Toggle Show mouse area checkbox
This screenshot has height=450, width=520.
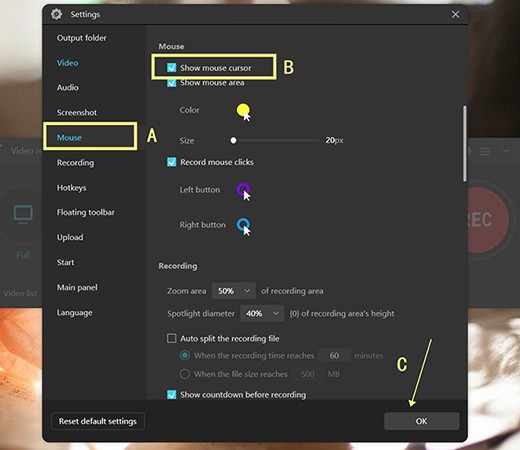[x=171, y=83]
